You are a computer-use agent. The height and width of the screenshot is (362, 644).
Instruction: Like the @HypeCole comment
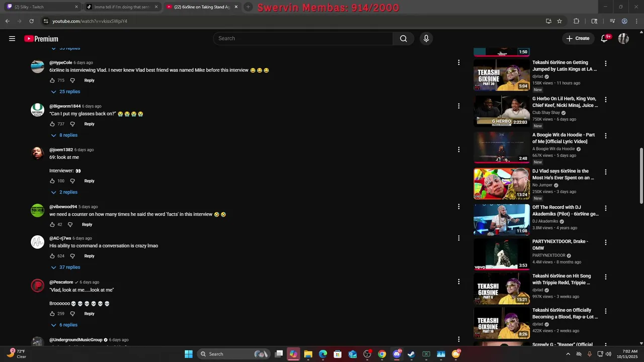pyautogui.click(x=52, y=80)
